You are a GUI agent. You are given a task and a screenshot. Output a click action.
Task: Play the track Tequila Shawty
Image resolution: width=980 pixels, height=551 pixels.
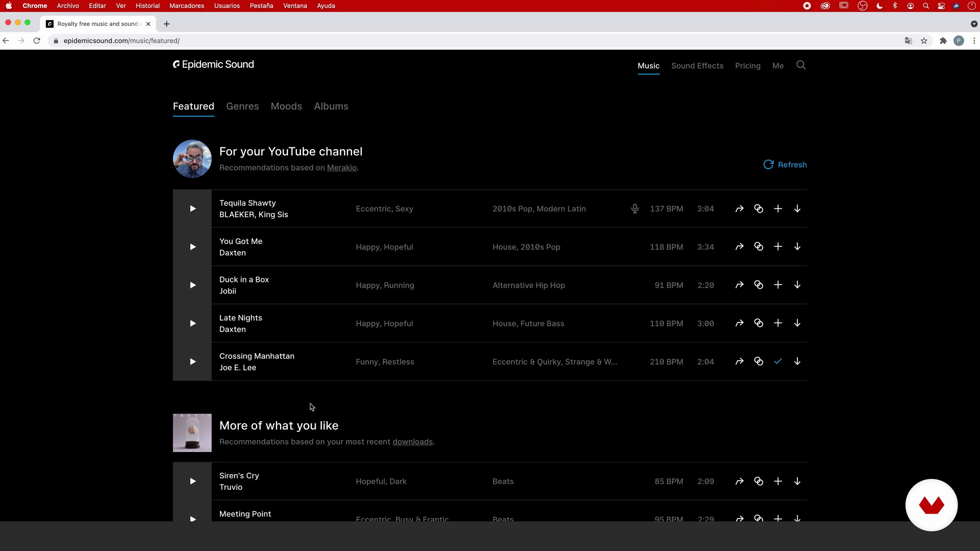tap(192, 208)
